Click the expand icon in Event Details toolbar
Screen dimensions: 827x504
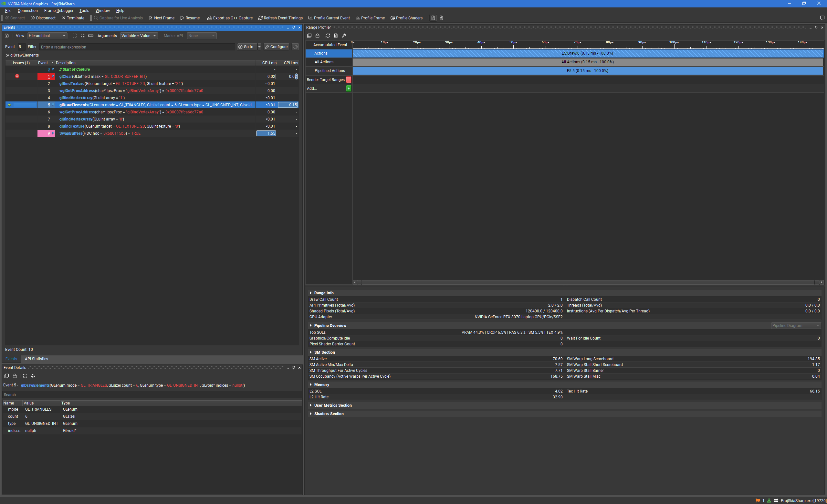pos(25,376)
